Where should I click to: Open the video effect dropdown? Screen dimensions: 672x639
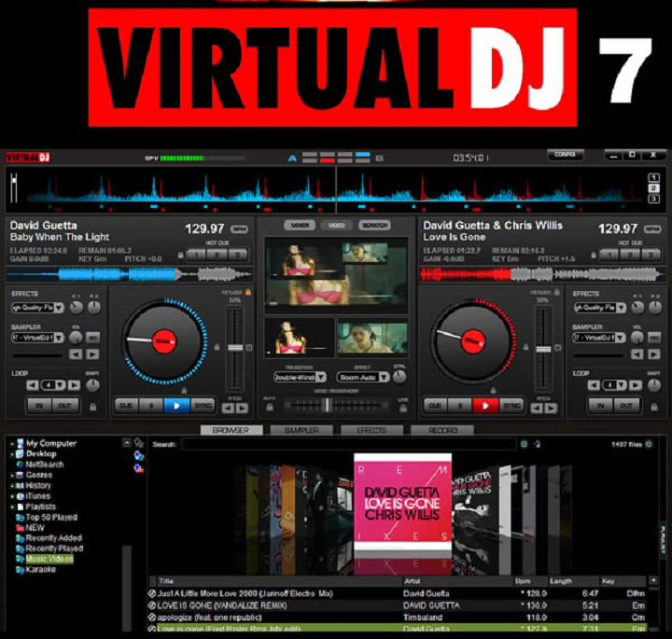click(x=363, y=377)
